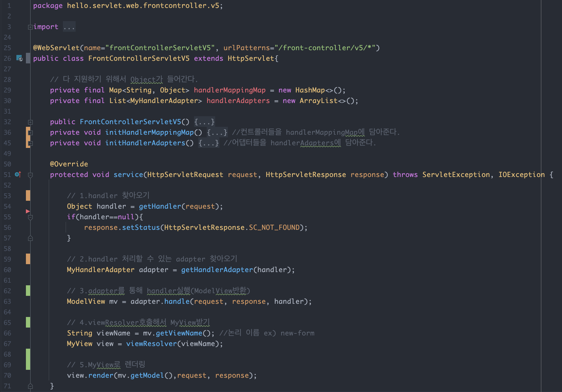Click the orange change marker on line 53
Viewport: 562px width, 392px height.
coord(28,195)
